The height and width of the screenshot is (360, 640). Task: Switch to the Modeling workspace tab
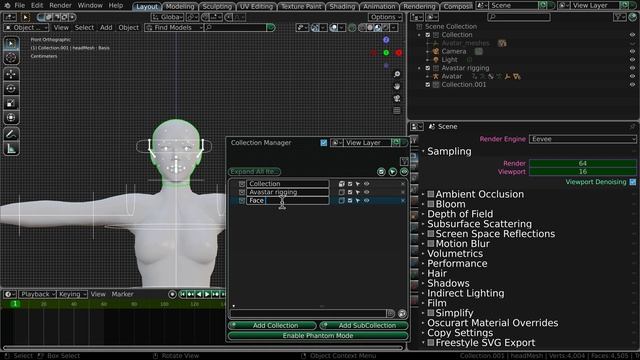pos(180,6)
